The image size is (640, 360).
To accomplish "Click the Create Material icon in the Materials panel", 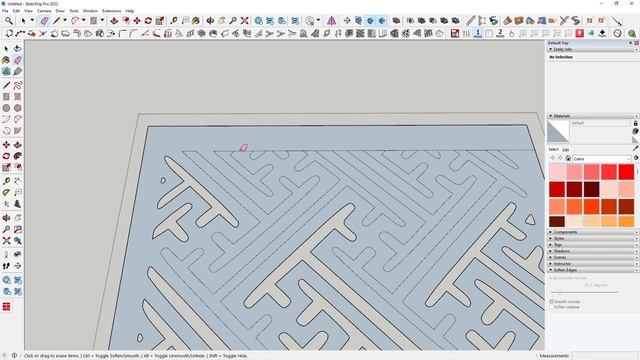I will (635, 131).
